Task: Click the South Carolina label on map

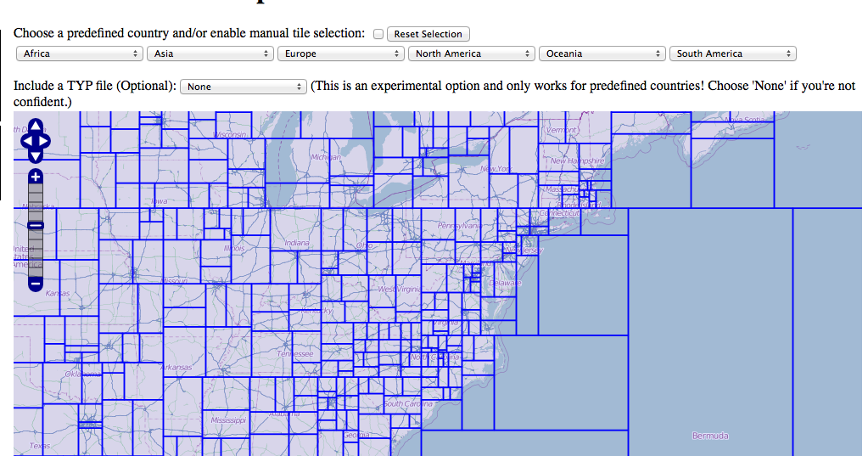Action: (x=408, y=403)
